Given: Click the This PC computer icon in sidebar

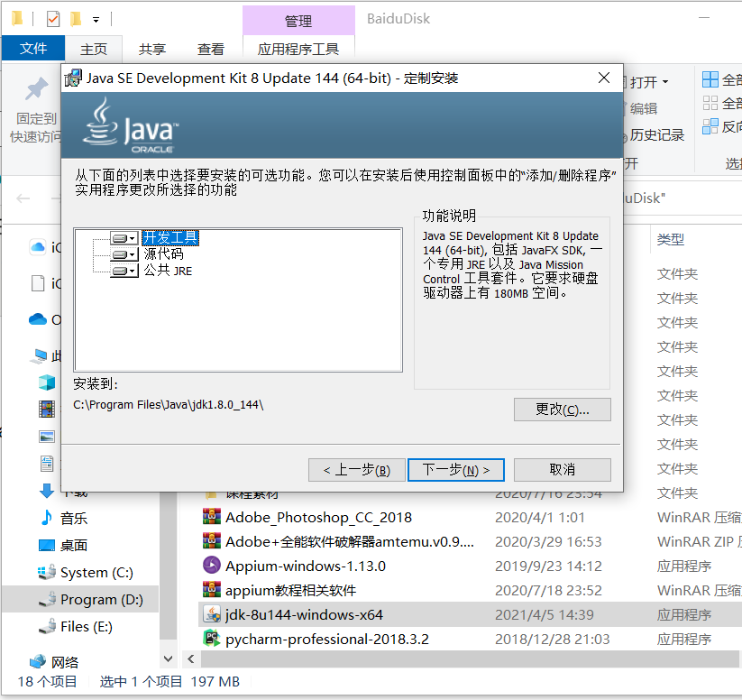Looking at the screenshot, I should tap(39, 355).
